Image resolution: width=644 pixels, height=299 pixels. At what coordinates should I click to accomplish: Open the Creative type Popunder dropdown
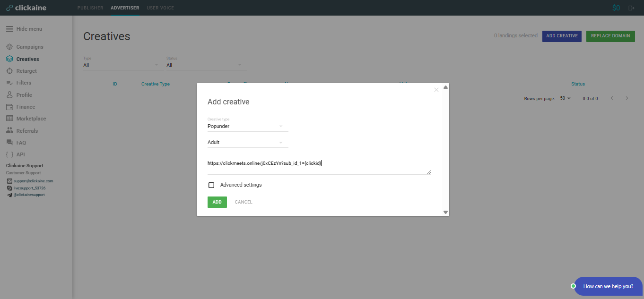coord(247,127)
